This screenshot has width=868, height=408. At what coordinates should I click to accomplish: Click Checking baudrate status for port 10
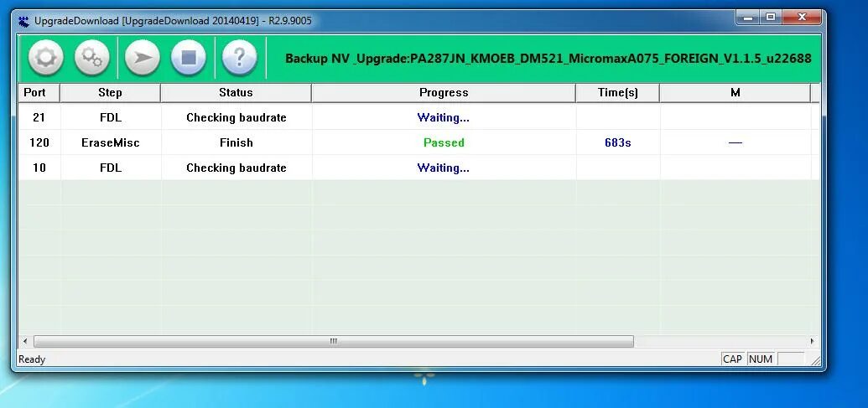[x=236, y=168]
